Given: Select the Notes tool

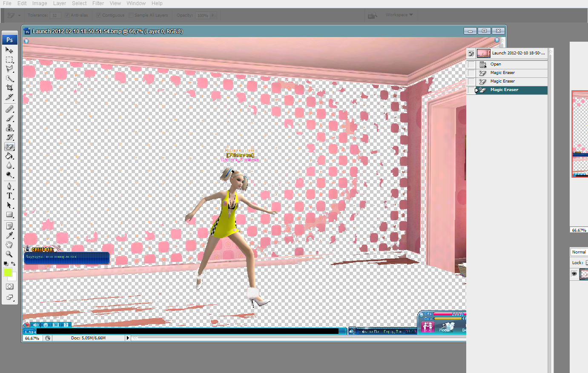Looking at the screenshot, I should point(9,226).
